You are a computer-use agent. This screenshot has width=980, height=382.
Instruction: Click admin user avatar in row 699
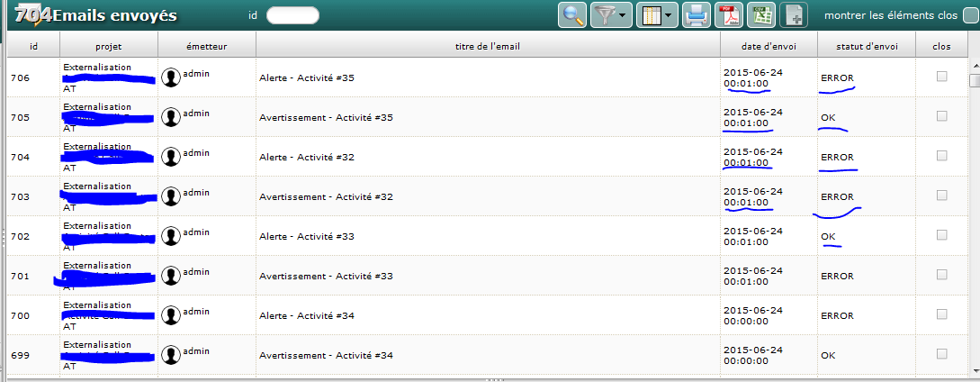coord(171,355)
